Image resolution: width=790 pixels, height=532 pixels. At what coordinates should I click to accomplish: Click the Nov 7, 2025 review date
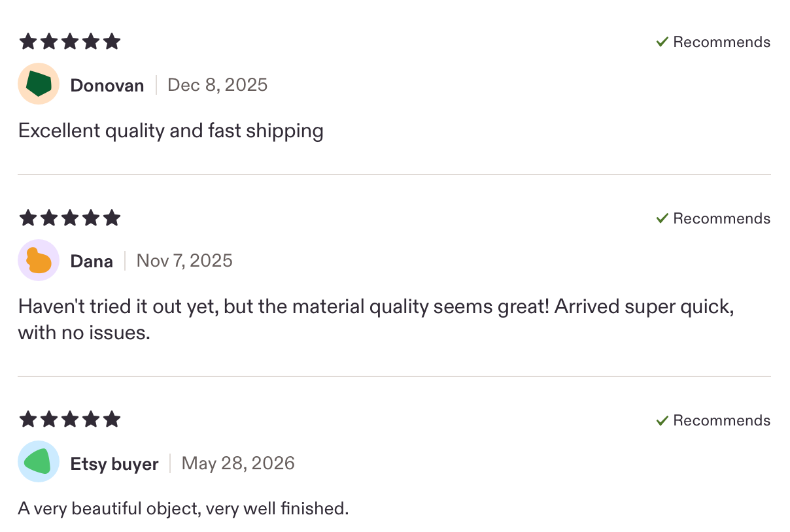(184, 261)
